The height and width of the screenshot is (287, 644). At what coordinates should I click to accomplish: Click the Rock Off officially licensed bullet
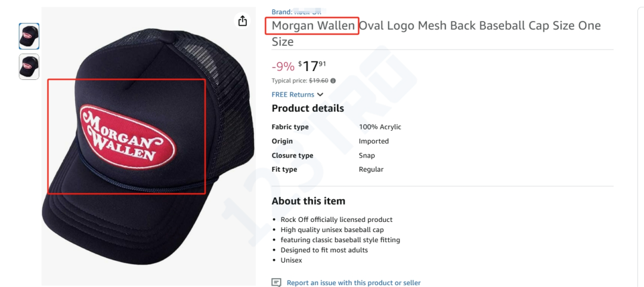336,220
